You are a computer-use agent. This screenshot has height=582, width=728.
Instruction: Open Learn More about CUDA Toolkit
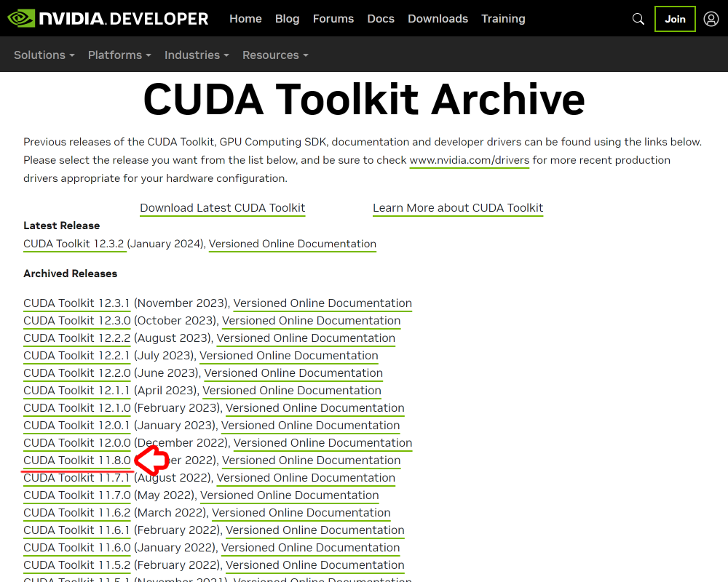click(x=458, y=208)
